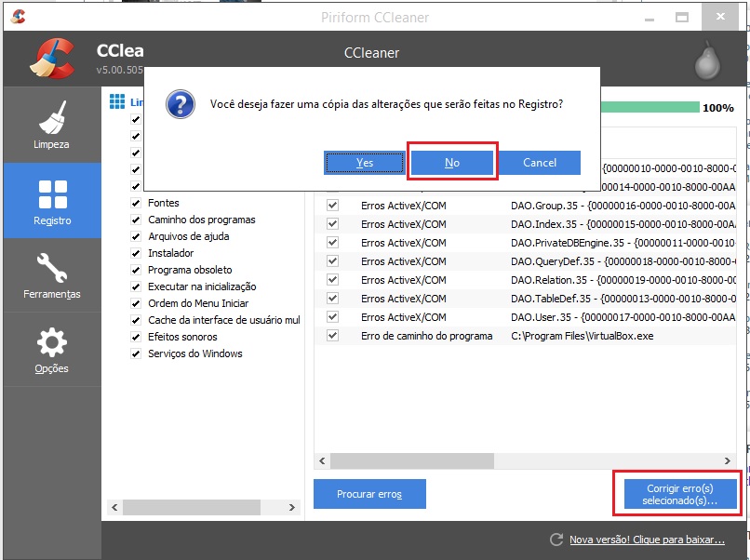Uncheck Serviços do Windows
Image resolution: width=750 pixels, height=560 pixels.
(136, 353)
